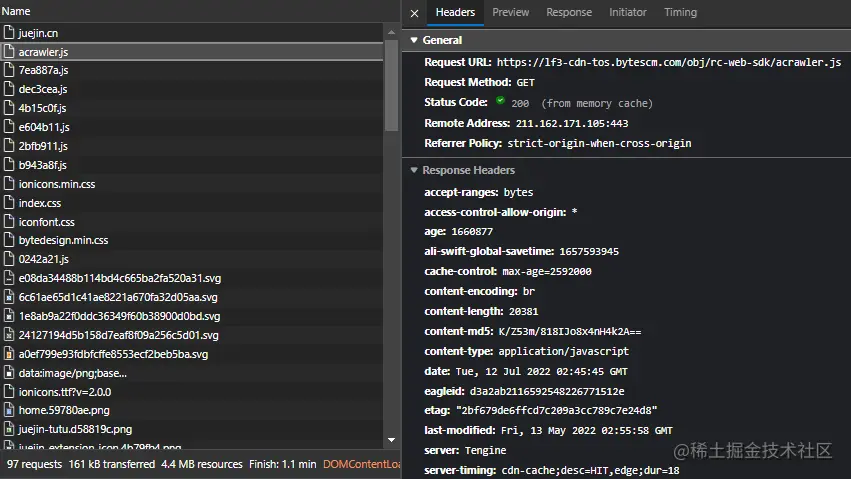Click the cache-control max-age=2592000 value
The height and width of the screenshot is (479, 851).
pyautogui.click(x=547, y=272)
